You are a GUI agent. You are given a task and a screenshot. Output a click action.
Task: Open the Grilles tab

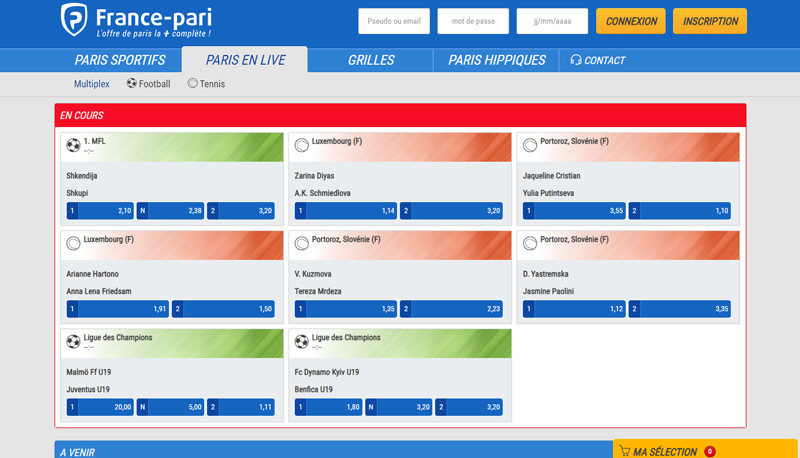(371, 60)
